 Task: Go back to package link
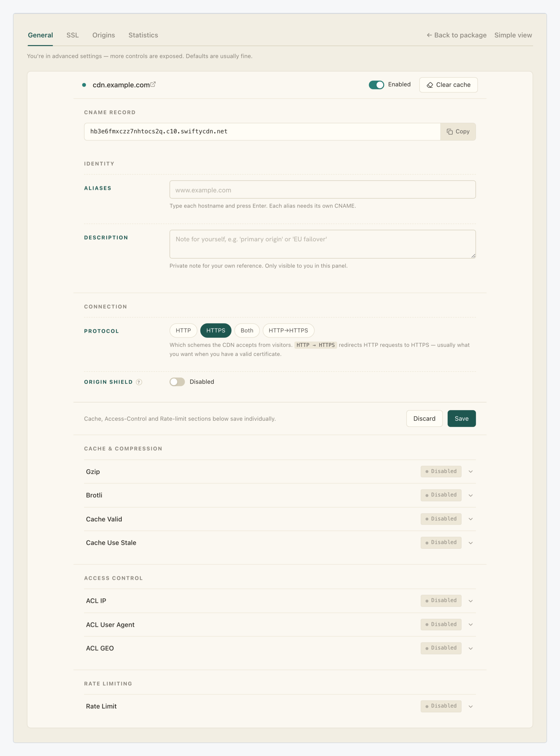pyautogui.click(x=456, y=35)
